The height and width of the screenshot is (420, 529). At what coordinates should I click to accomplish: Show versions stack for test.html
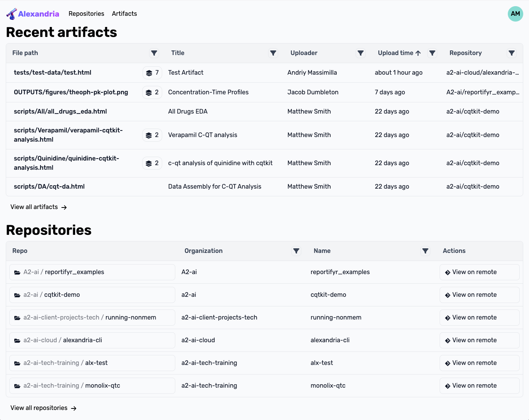tap(152, 73)
